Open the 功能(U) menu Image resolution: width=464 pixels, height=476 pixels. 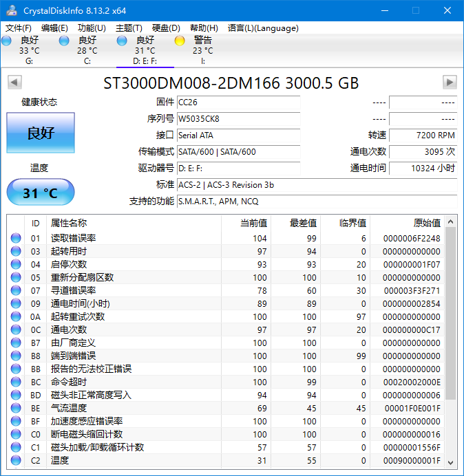point(92,28)
